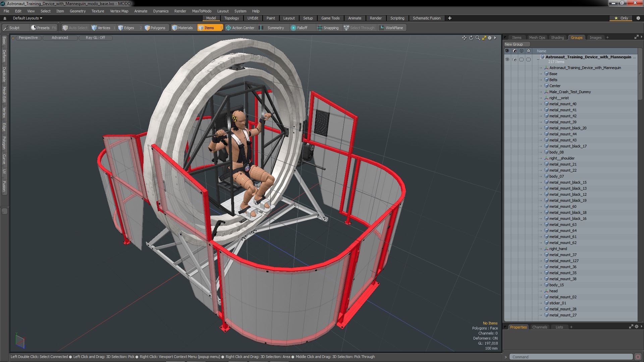This screenshot has height=362, width=644.
Task: Click the home icon left of Default Layouts
Action: (5, 18)
